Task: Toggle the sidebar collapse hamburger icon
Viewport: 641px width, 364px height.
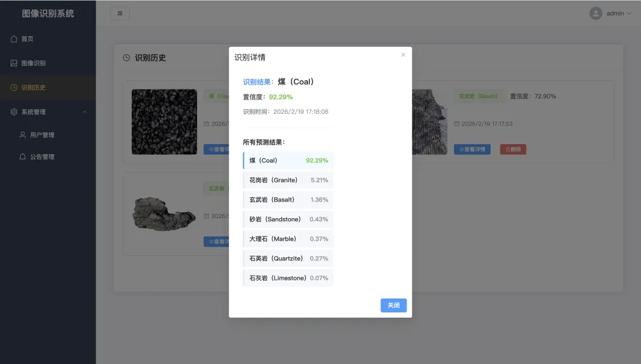Action: (120, 14)
